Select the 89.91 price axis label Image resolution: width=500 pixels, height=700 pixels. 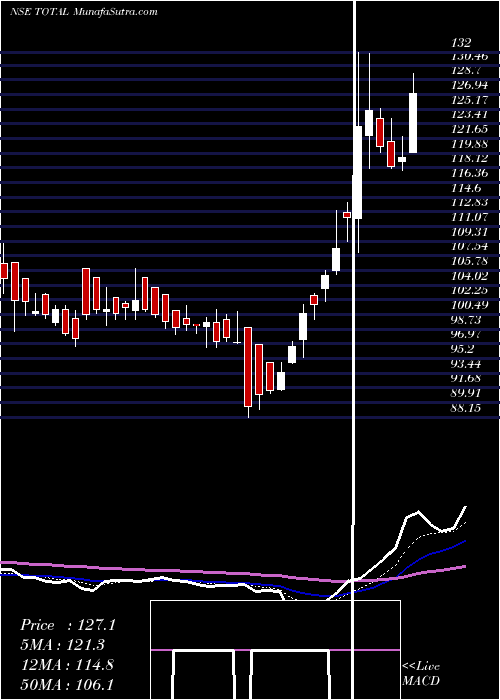pos(466,393)
